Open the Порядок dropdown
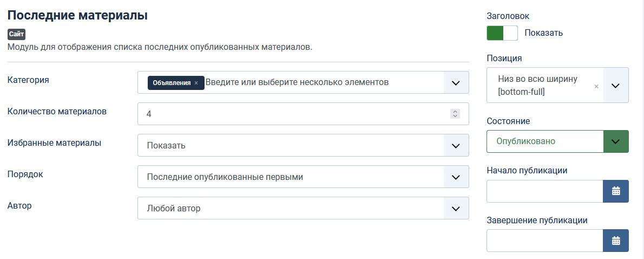 (x=303, y=177)
